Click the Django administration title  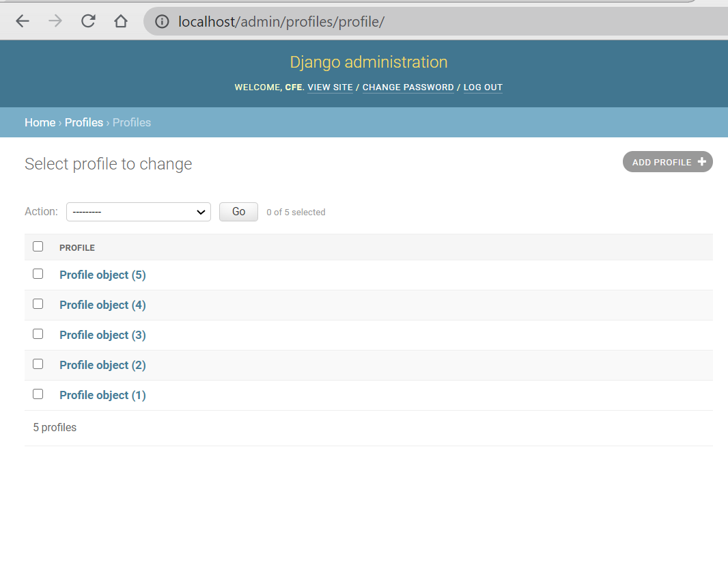click(369, 62)
